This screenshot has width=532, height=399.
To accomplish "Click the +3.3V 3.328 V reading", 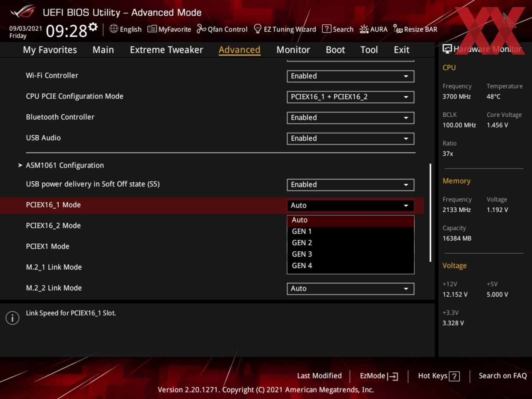I will point(453,323).
